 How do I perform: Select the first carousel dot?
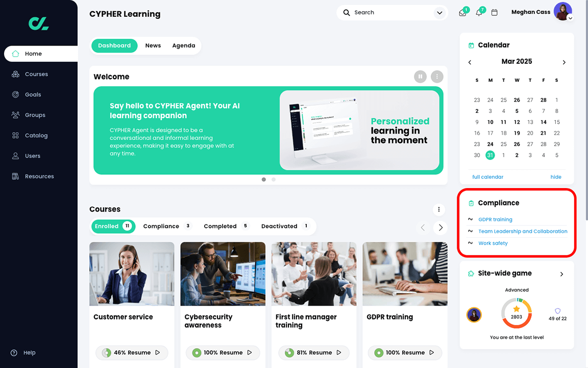click(263, 179)
